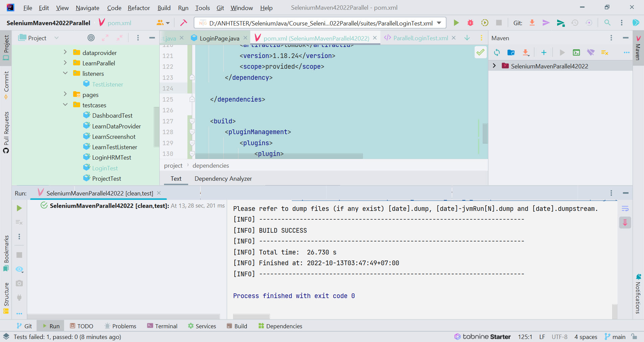The width and height of the screenshot is (644, 342).
Task: Open TODO tool window
Action: point(82,326)
